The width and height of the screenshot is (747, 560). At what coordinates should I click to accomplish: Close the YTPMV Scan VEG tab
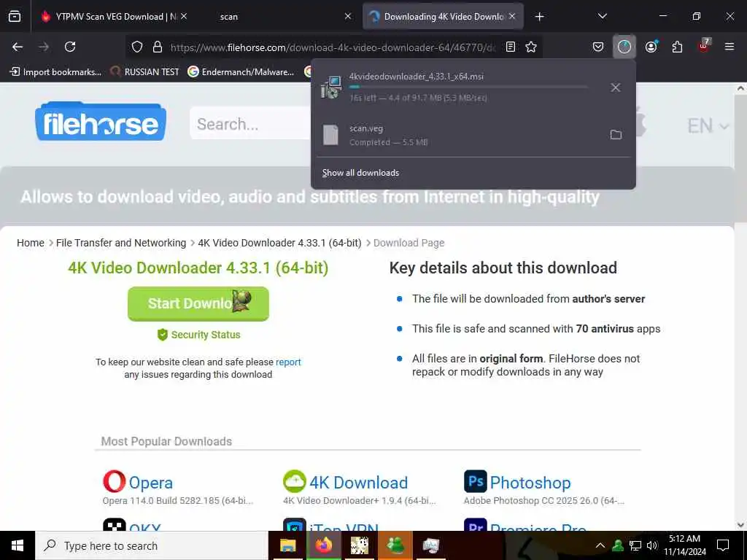click(x=184, y=16)
